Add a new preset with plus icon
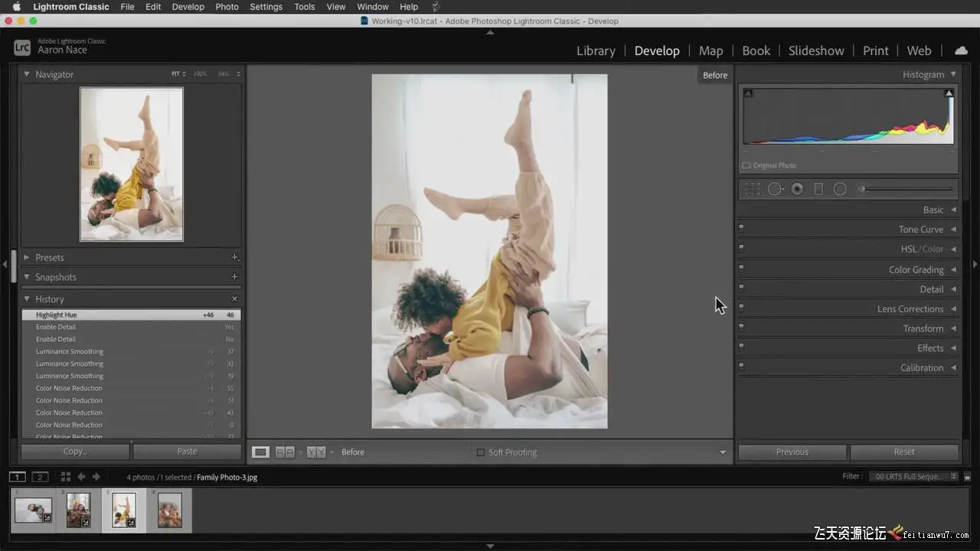 click(x=234, y=258)
